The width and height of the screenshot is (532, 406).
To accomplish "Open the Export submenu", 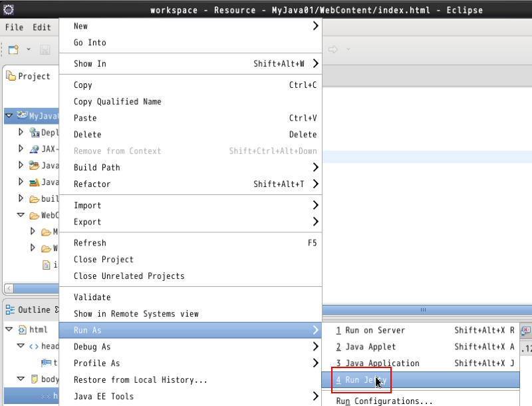I will coord(190,222).
